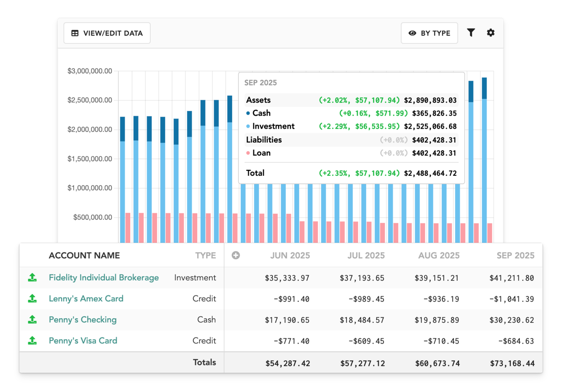Open Lenny's Amex Card account
This screenshot has height=392, width=562.
86,299
